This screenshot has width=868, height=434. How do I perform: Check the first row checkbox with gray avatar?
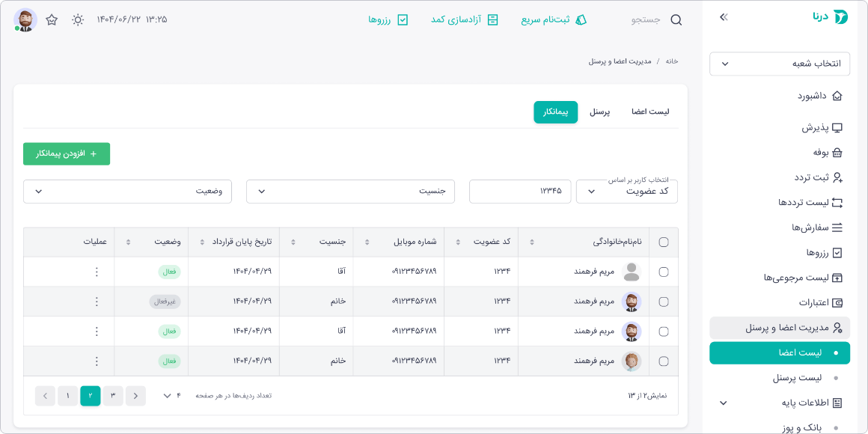pos(663,272)
